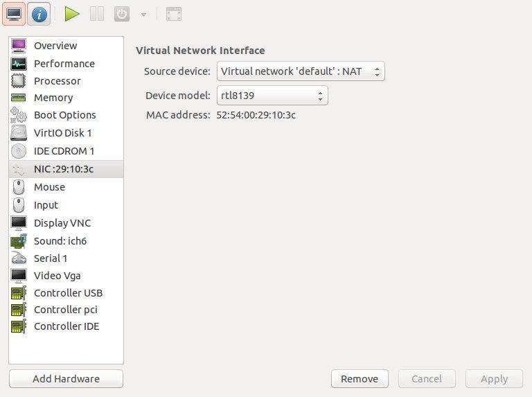This screenshot has height=397, width=532.
Task: Show the graphical console view
Action: coord(14,15)
